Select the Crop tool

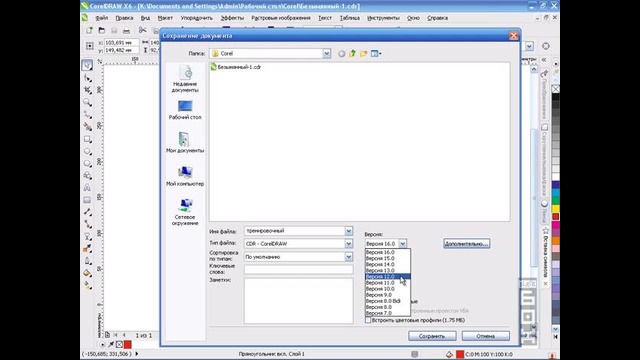[87, 90]
